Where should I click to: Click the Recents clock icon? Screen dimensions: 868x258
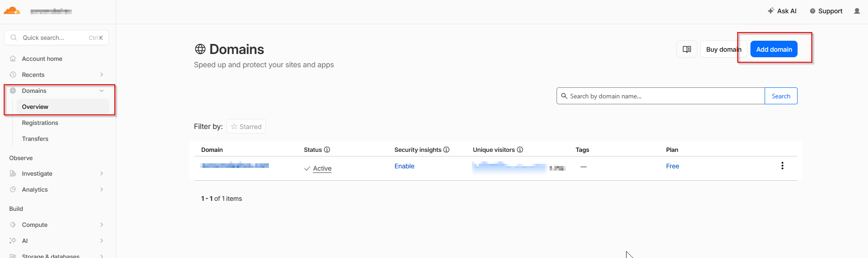coord(13,75)
